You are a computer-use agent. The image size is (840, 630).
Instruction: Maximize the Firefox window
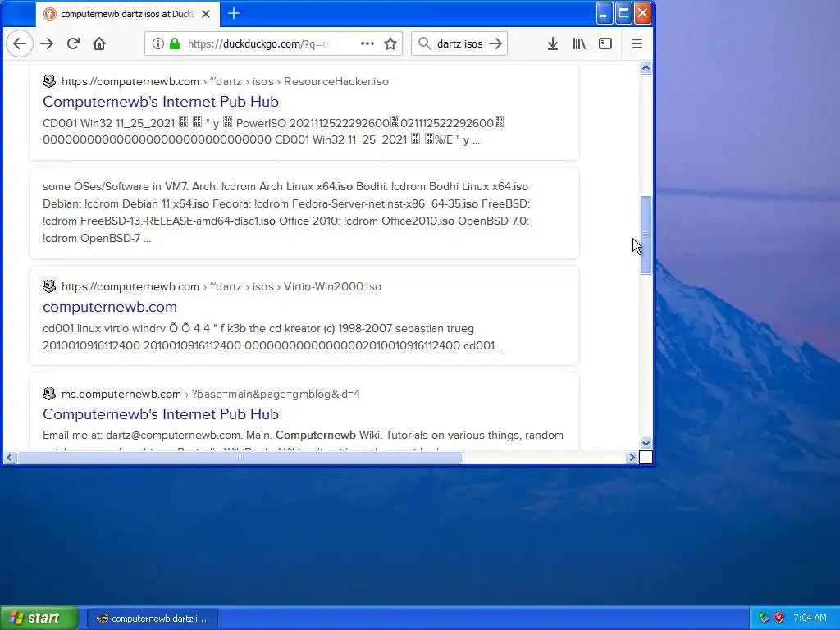coord(623,13)
